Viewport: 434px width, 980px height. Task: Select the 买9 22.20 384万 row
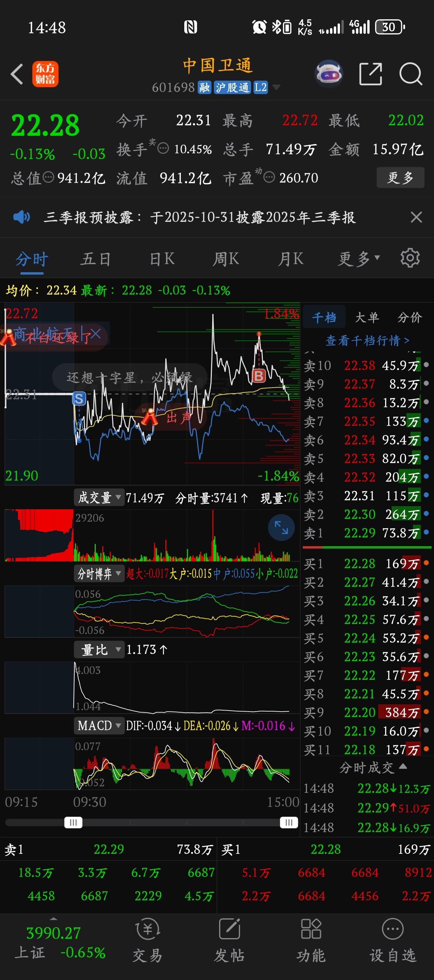coord(367,712)
